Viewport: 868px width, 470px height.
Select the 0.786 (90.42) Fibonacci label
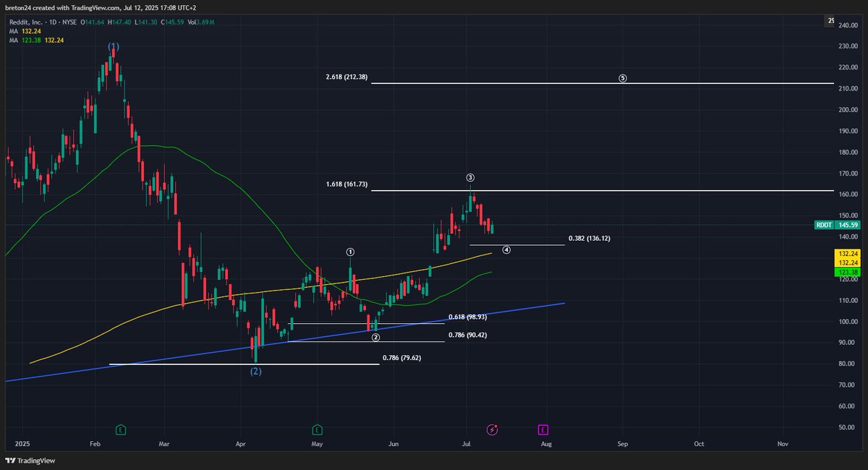click(x=467, y=336)
